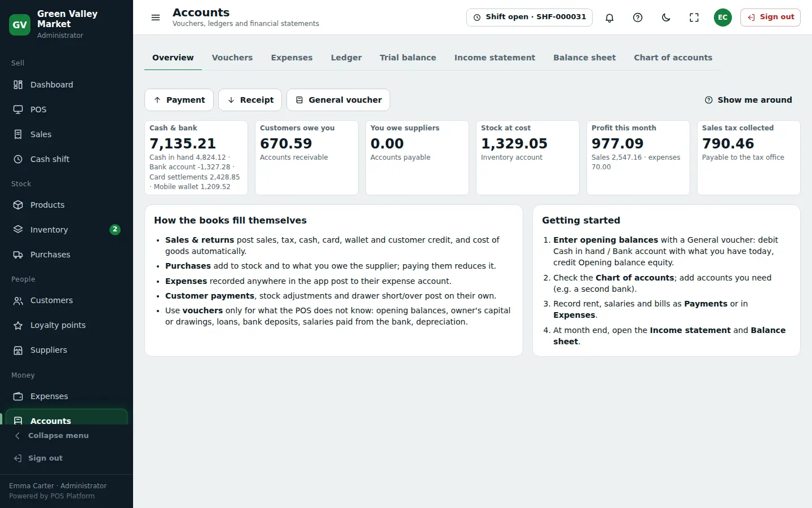This screenshot has width=812, height=508.
Task: Open Customers in the sidebar
Action: pos(67,300)
